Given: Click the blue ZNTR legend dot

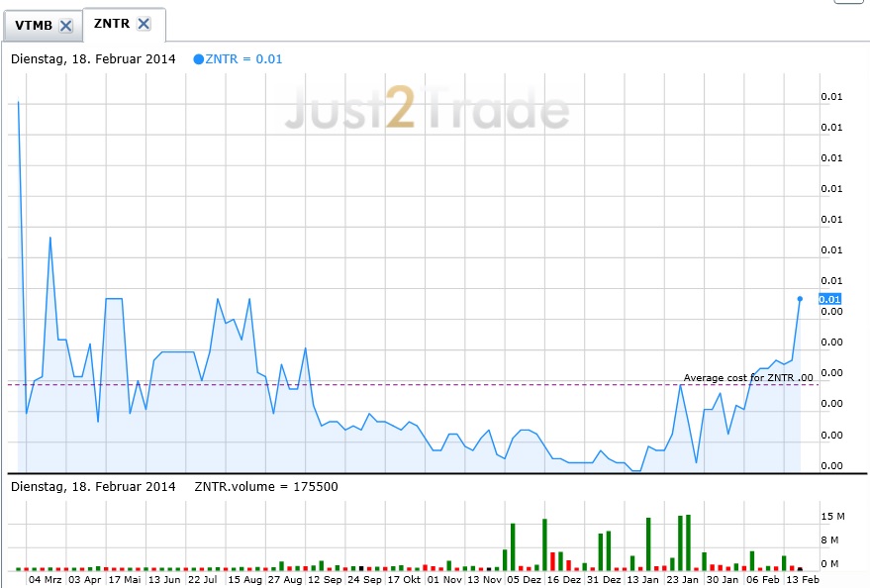Looking at the screenshot, I should 199,59.
